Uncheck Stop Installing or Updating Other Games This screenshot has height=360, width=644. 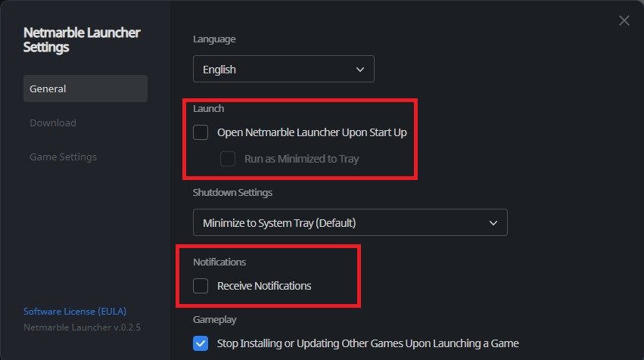201,343
